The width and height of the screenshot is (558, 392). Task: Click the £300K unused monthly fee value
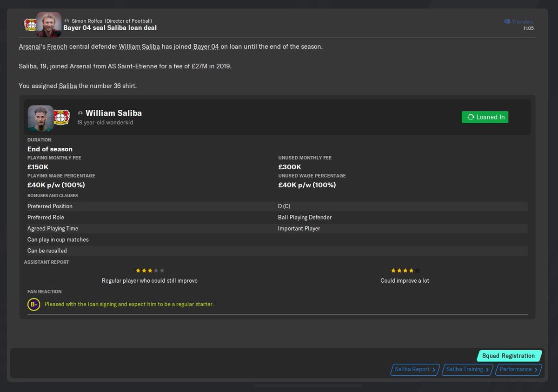(290, 167)
